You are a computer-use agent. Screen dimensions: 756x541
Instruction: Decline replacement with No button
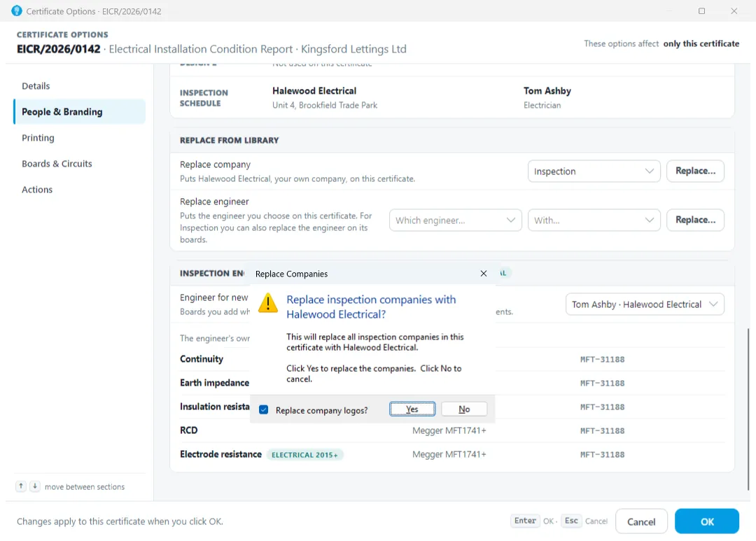click(464, 409)
